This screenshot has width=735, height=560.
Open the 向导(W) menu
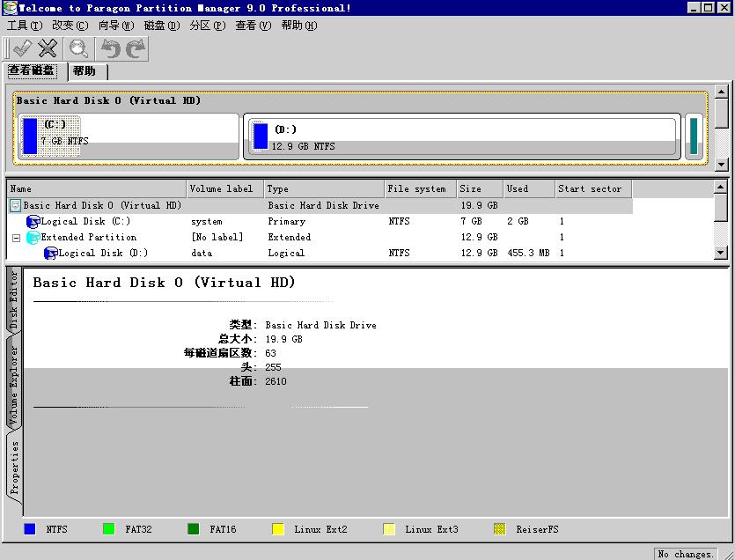[116, 26]
